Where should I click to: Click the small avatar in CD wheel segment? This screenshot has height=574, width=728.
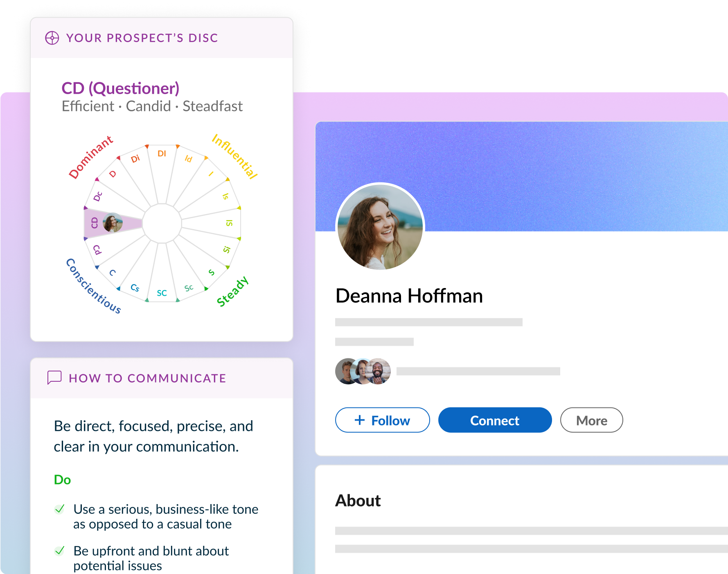[112, 223]
